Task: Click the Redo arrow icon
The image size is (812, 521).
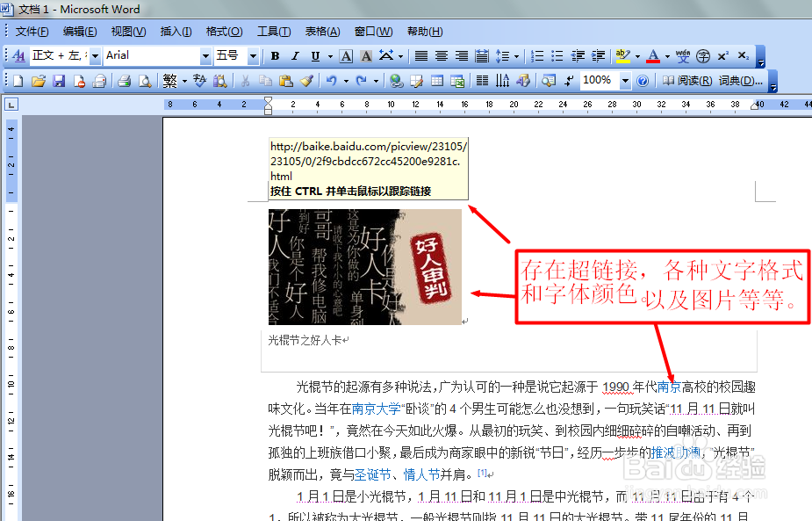Action: coord(362,81)
